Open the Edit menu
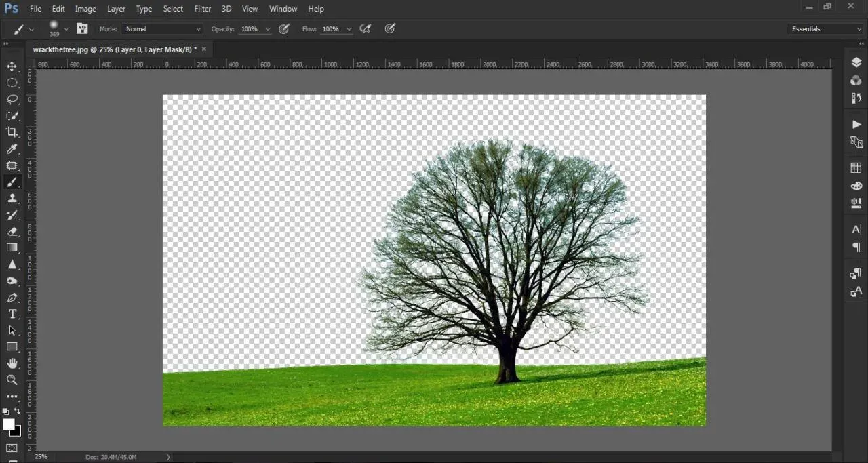 coord(58,9)
